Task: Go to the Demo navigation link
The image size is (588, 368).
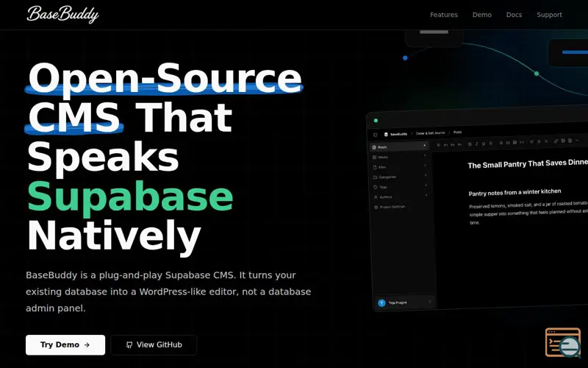Action: 482,15
